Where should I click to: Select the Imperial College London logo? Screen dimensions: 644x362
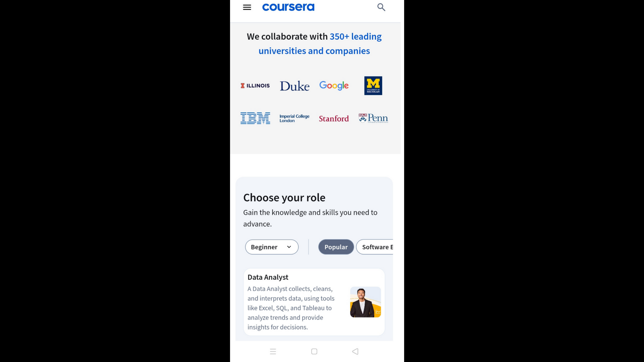294,118
